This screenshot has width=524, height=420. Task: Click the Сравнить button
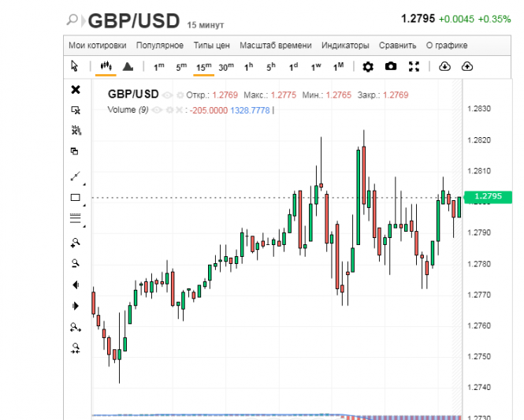click(397, 46)
